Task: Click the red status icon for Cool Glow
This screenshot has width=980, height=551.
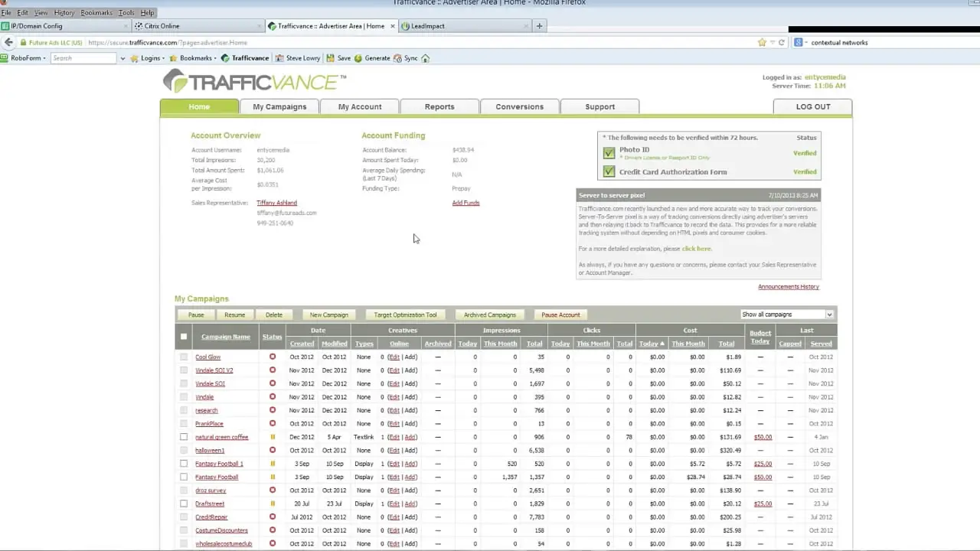Action: click(273, 357)
